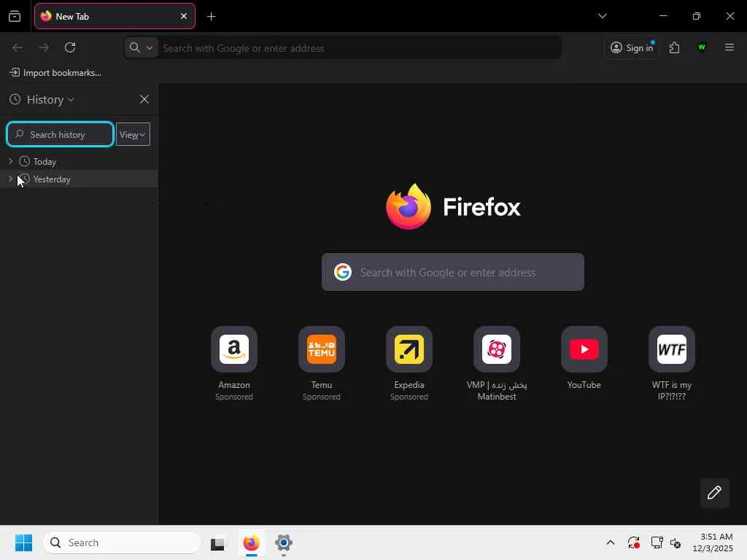This screenshot has height=560, width=747.
Task: Reload the current page
Action: click(x=70, y=47)
